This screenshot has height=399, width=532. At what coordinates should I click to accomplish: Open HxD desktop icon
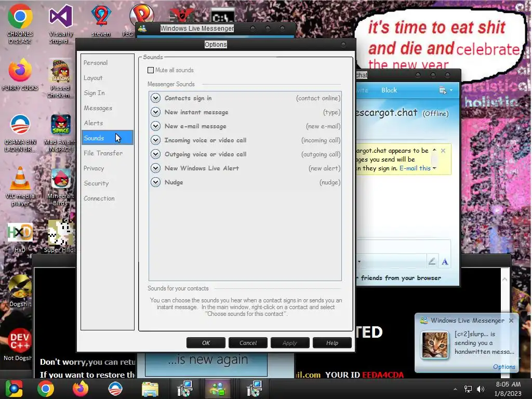(20, 237)
